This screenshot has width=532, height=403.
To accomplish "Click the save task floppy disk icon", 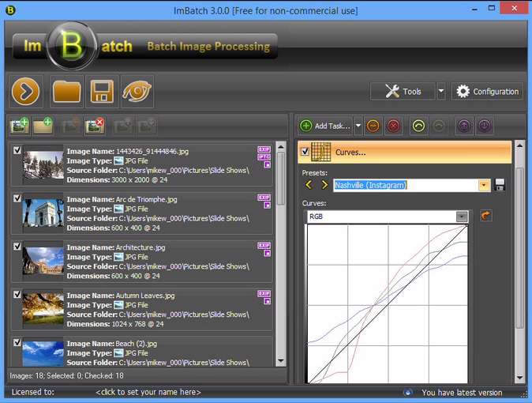I will click(102, 92).
